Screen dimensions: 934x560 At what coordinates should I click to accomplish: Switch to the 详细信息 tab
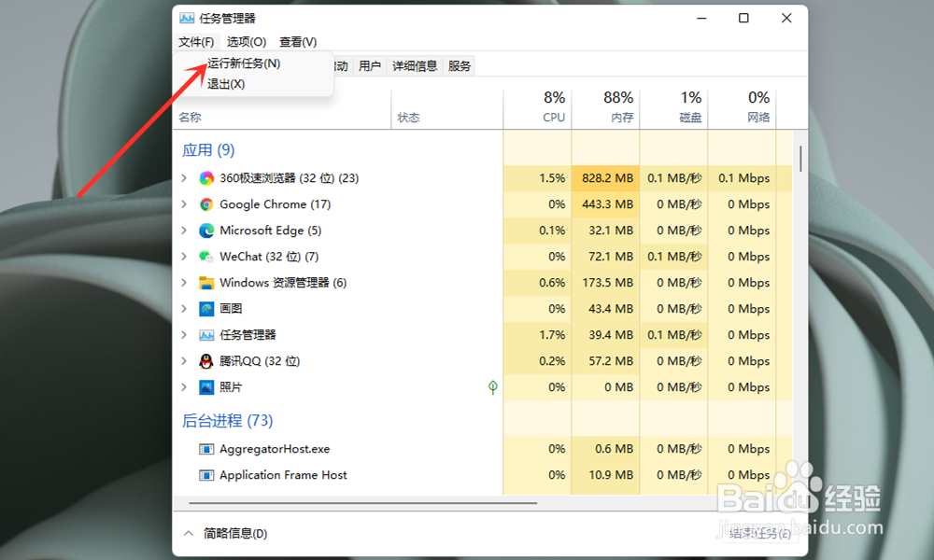(415, 66)
